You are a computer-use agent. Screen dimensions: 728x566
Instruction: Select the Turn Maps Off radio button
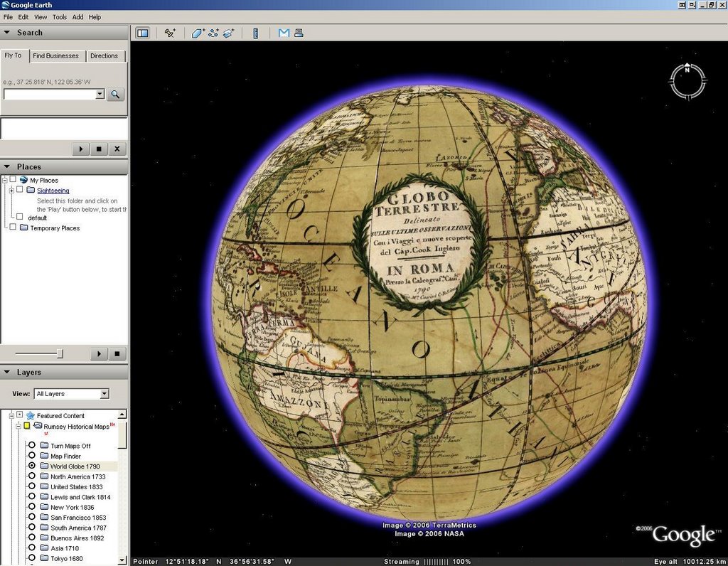31,445
